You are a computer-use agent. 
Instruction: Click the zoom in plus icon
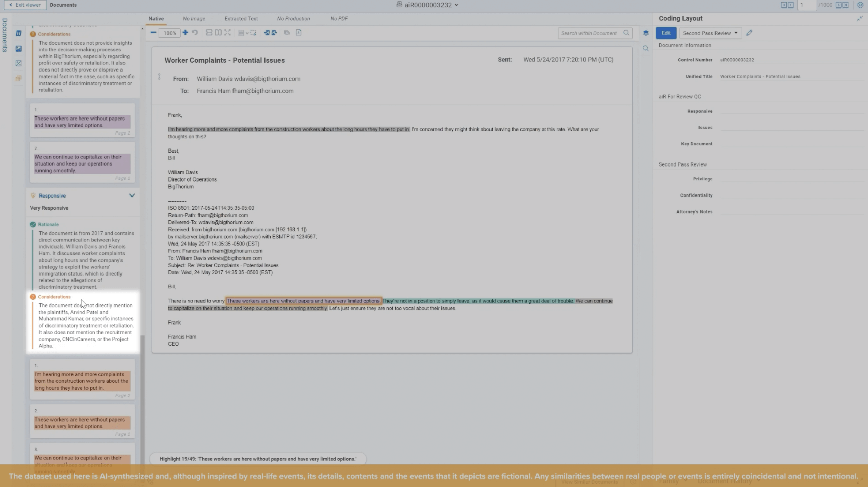pos(185,33)
